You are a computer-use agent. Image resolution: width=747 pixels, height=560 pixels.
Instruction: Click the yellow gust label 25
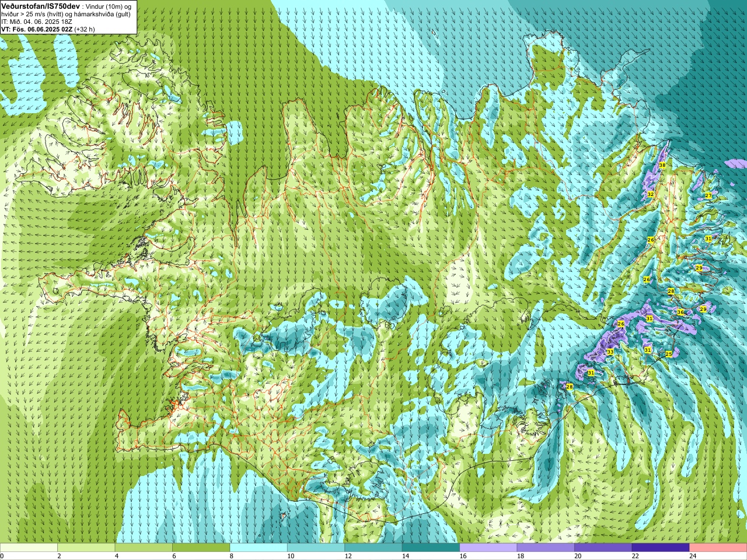(669, 353)
